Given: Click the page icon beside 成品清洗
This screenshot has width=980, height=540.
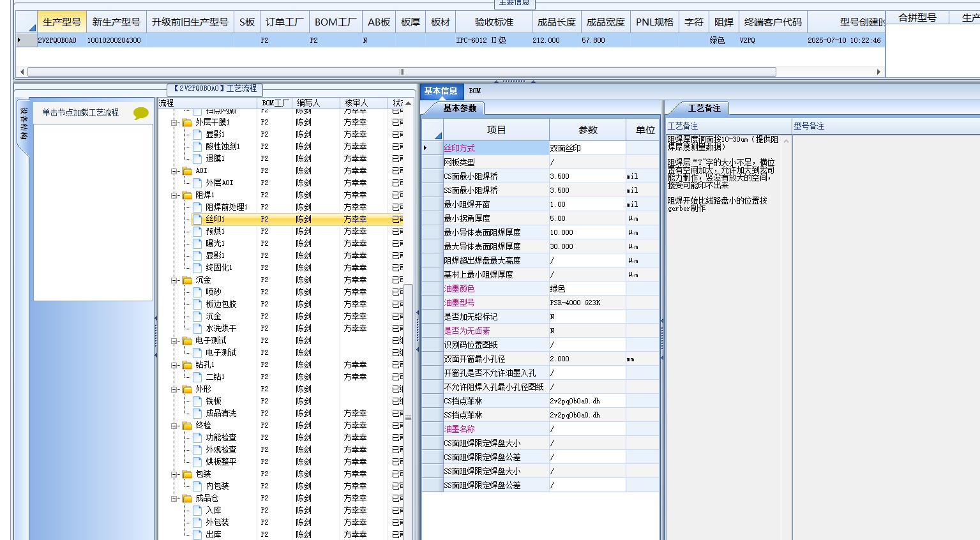Looking at the screenshot, I should pyautogui.click(x=197, y=413).
